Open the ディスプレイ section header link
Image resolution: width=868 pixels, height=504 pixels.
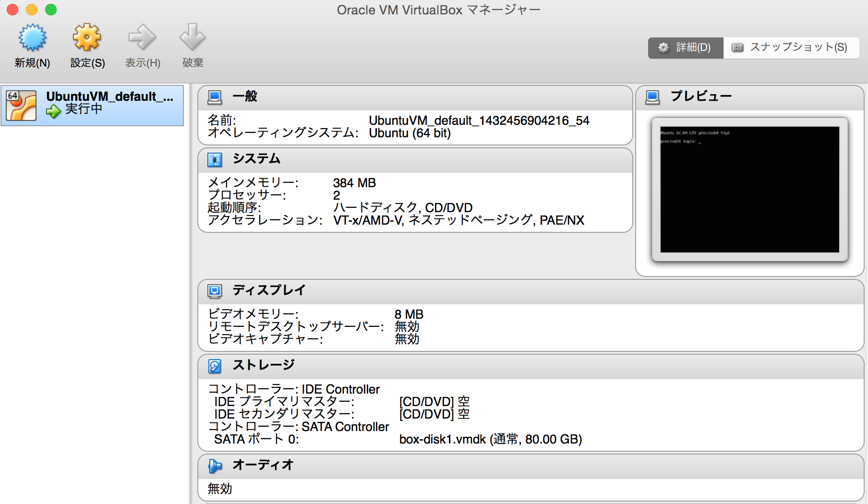tap(269, 290)
